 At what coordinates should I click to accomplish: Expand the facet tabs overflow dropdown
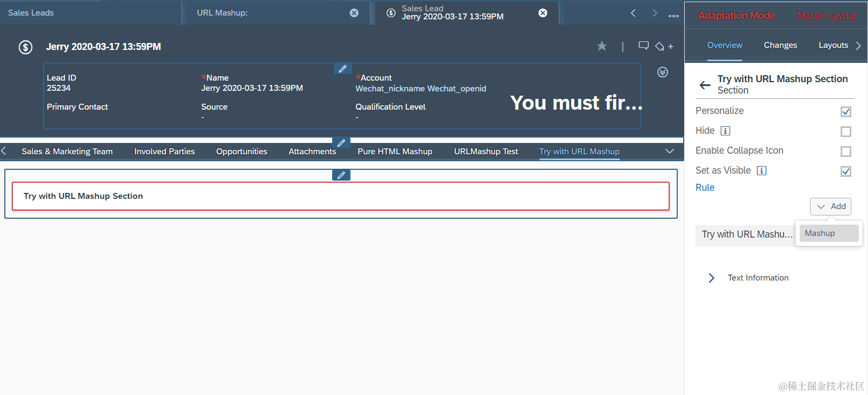tap(670, 151)
